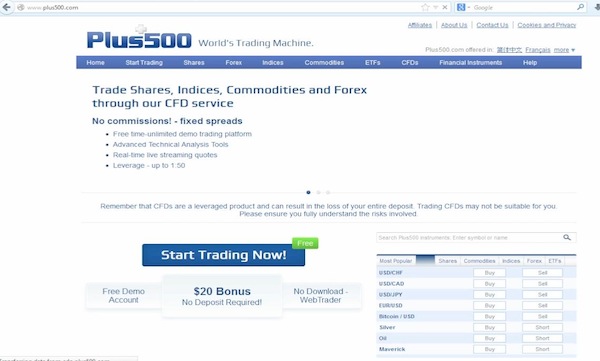Select the second carousel dot indicator
The width and height of the screenshot is (600, 361).
click(x=318, y=192)
